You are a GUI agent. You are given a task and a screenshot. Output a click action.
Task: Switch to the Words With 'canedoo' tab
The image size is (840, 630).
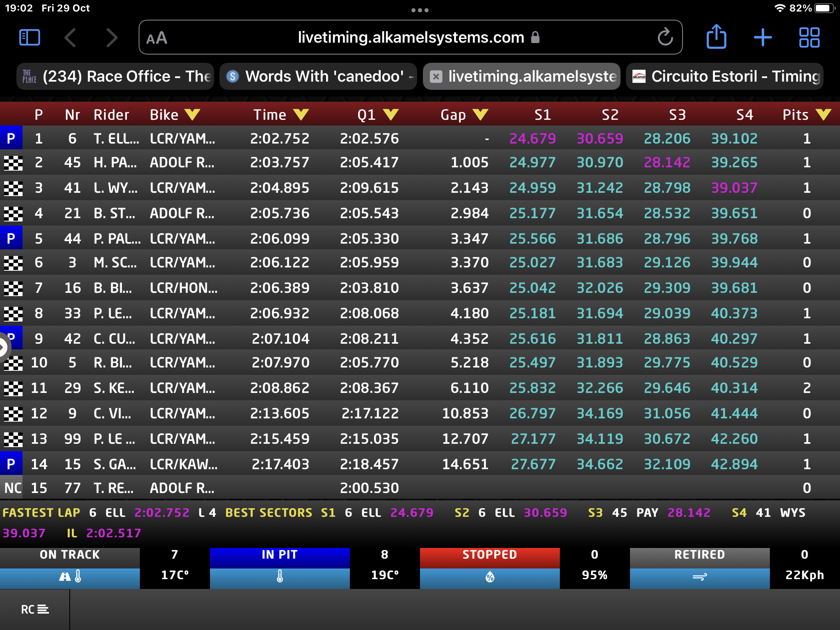coord(318,76)
